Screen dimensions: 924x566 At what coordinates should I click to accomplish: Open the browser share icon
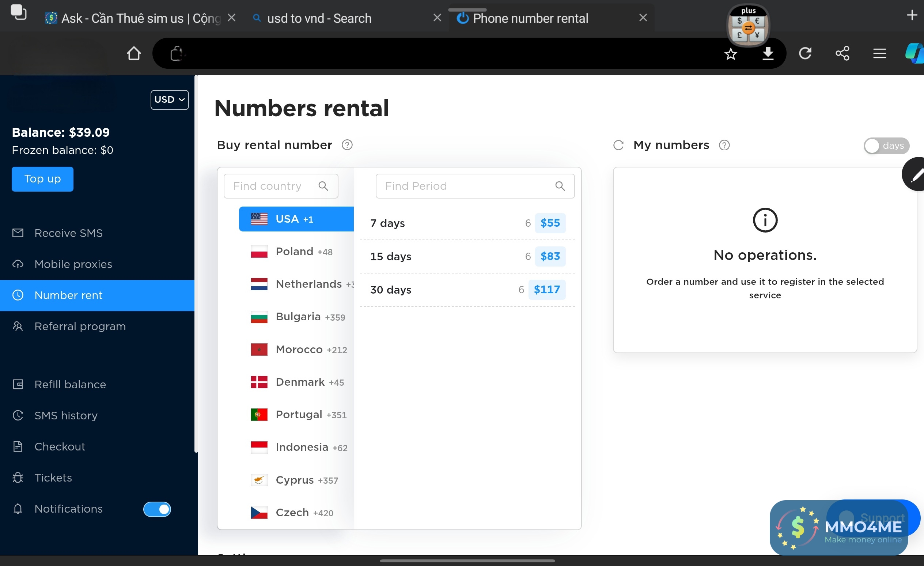click(842, 53)
